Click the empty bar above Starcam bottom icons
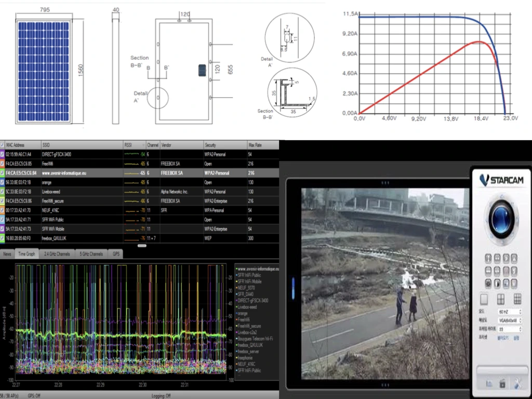The height and width of the screenshot is (399, 532). [501, 370]
